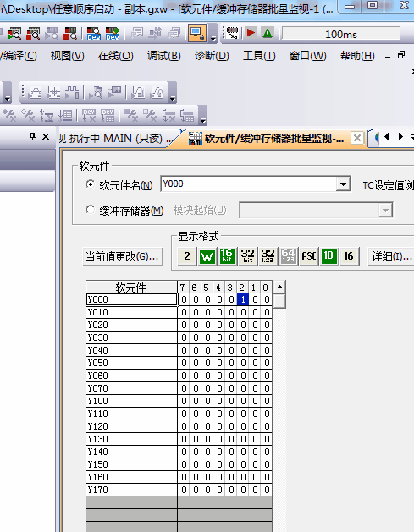
Task: Click the 当前值更改(G)... button
Action: [x=122, y=256]
